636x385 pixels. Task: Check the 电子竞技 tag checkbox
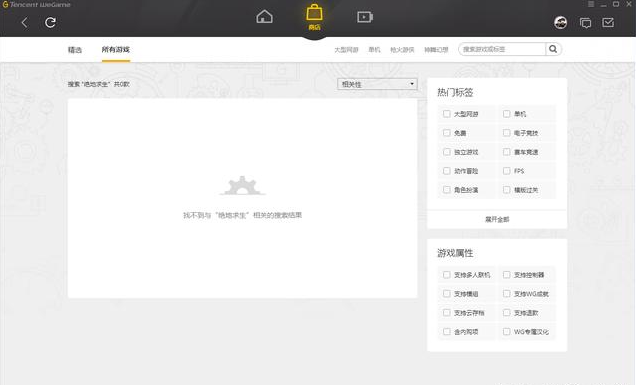[507, 133]
